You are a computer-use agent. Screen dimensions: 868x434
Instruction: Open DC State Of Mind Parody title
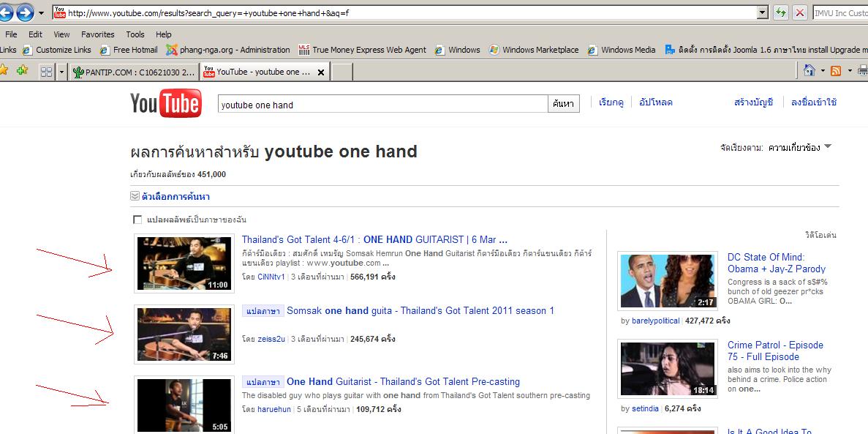pyautogui.click(x=776, y=263)
